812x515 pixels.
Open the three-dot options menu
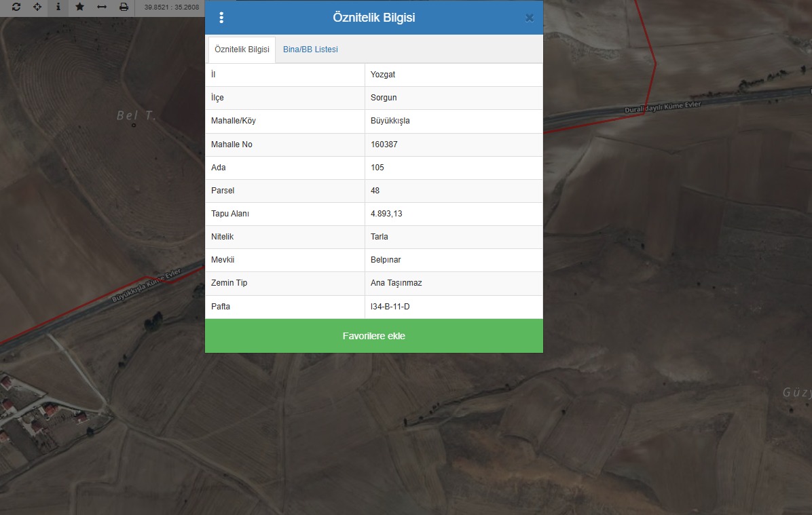click(x=221, y=18)
